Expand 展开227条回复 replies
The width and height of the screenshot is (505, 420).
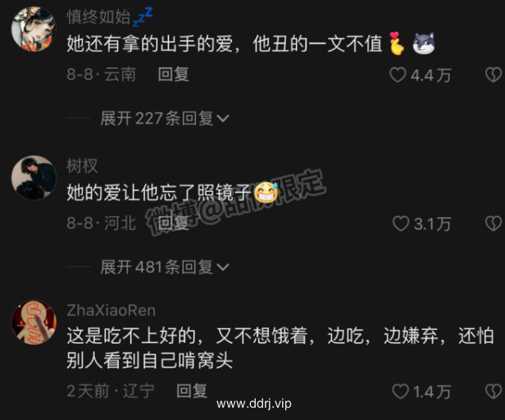tap(165, 118)
